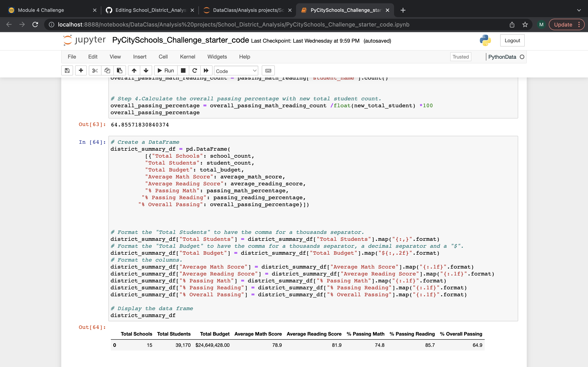Cut the selected cell with scissors icon

[x=95, y=70]
